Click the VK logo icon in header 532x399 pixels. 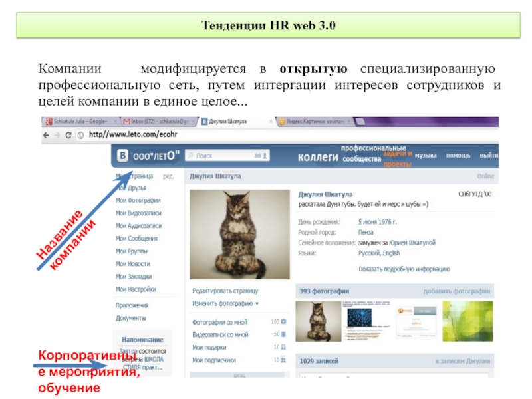click(122, 156)
